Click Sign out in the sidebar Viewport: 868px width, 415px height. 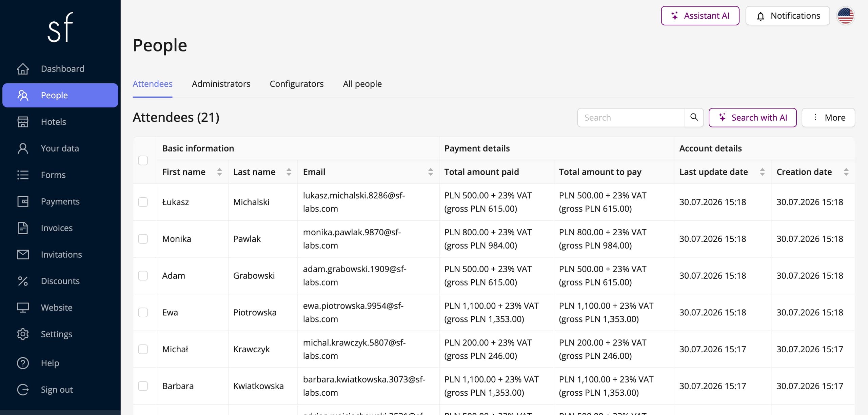tap(60, 390)
